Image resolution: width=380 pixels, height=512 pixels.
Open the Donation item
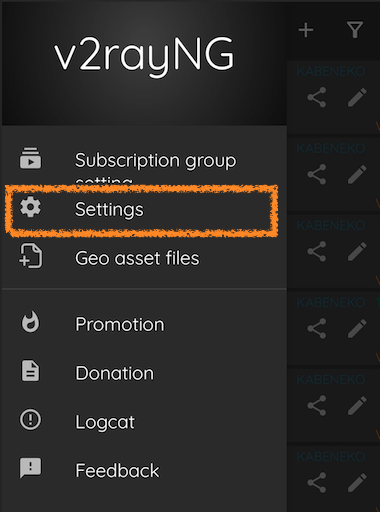(x=144, y=373)
